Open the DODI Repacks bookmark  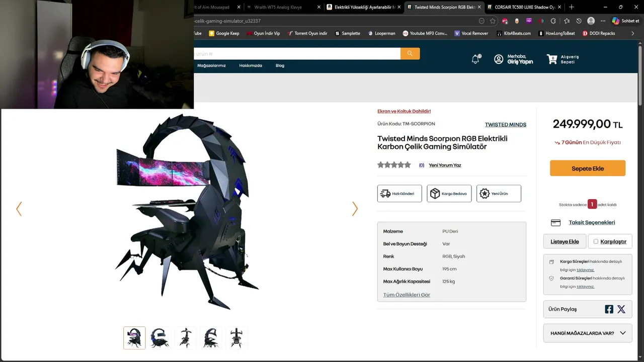(x=599, y=33)
